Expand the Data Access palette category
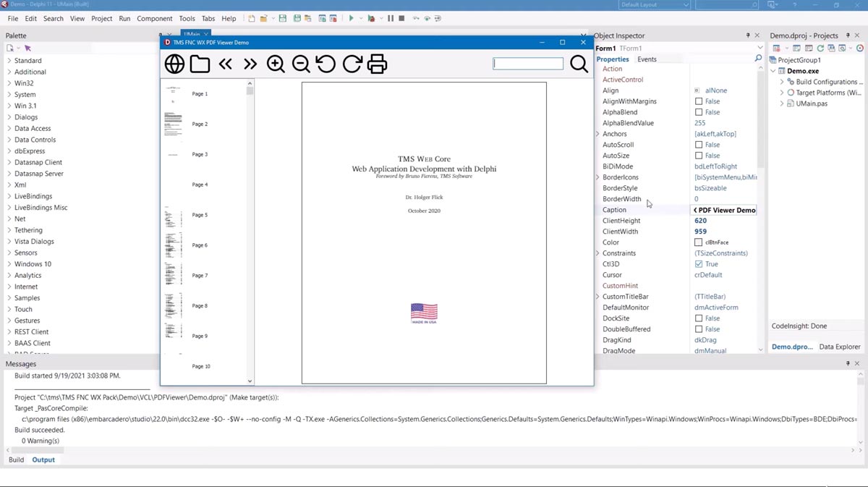This screenshot has height=487, width=868. (9, 129)
